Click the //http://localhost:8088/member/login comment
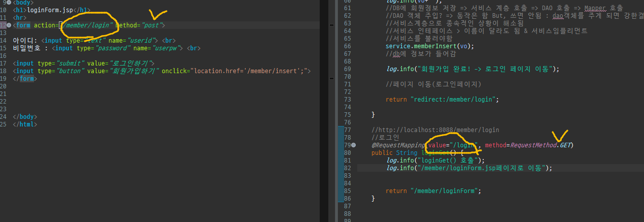 click(435, 130)
